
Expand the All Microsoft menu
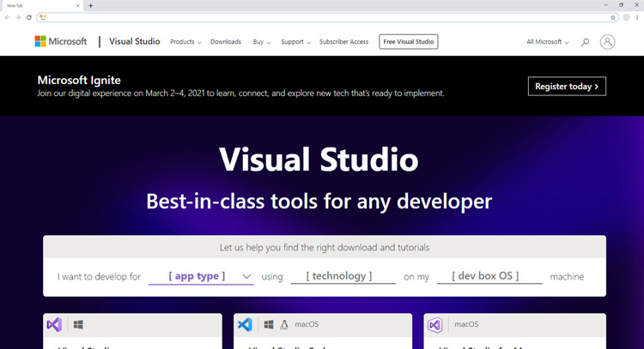click(x=548, y=42)
